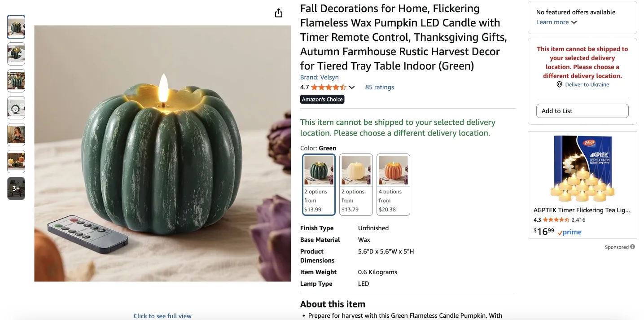This screenshot has height=320, width=644.
Task: Open the AGPTEK Timer Flickering Tea Lights ad
Action: point(582,210)
